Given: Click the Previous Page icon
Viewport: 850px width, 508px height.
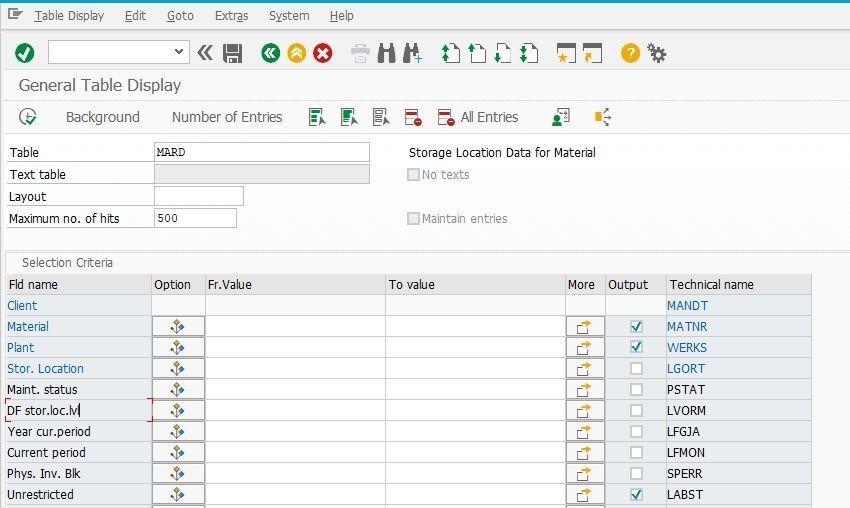Looking at the screenshot, I should click(x=476, y=53).
